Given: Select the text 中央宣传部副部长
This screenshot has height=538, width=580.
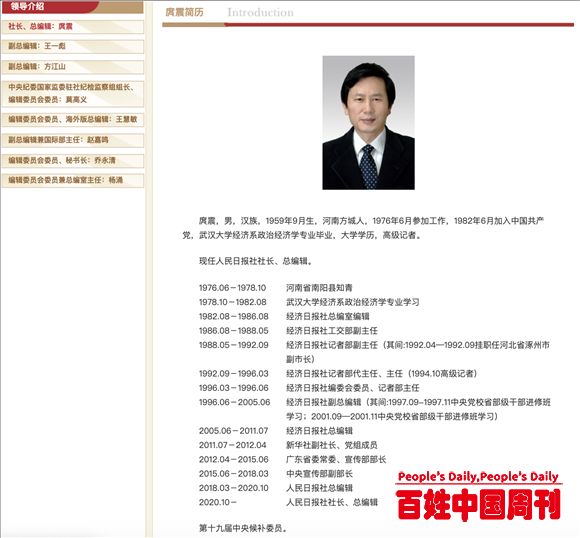Looking at the screenshot, I should click(319, 474).
